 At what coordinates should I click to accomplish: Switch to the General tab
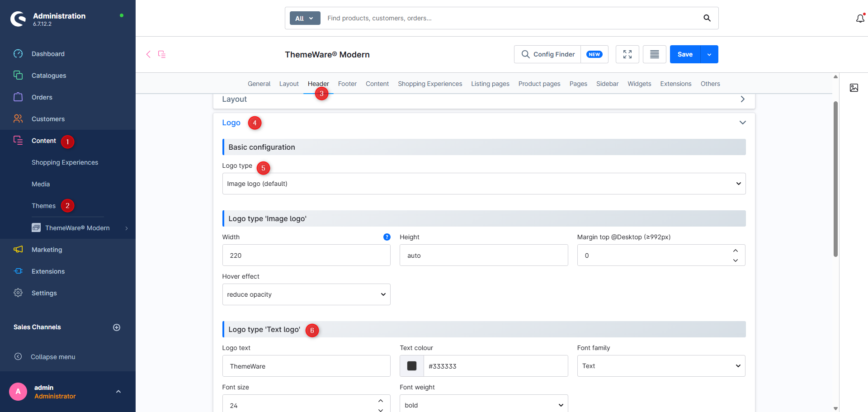(259, 84)
